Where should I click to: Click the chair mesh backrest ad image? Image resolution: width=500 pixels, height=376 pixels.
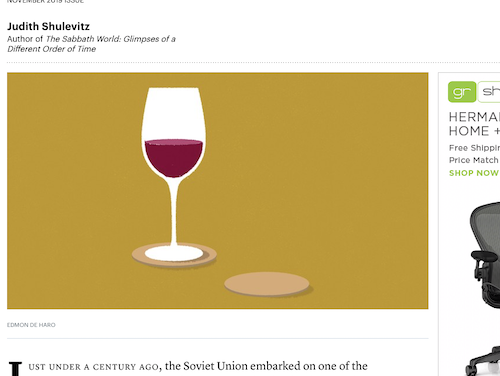pyautogui.click(x=487, y=230)
